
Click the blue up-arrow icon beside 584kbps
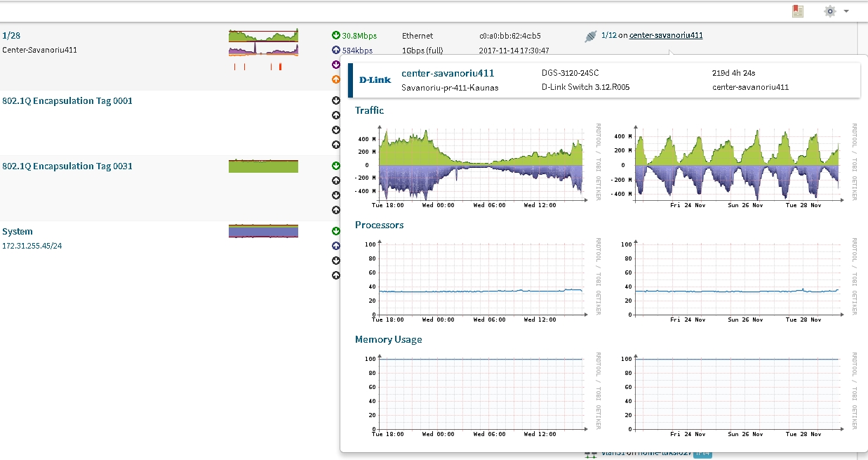click(336, 50)
